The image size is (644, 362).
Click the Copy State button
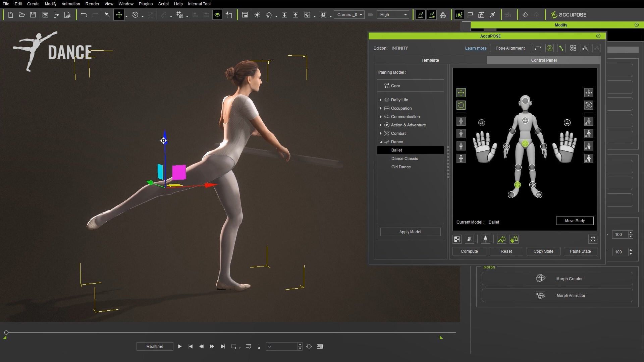pyautogui.click(x=543, y=251)
